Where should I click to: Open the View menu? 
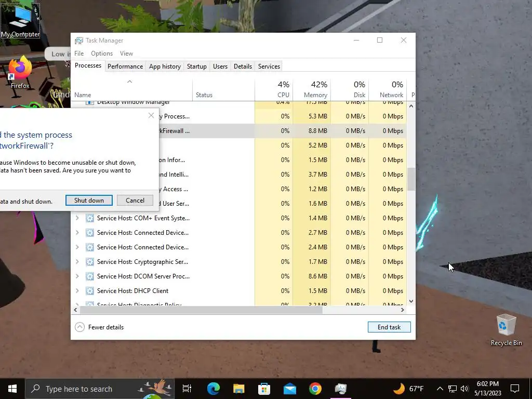tap(126, 54)
